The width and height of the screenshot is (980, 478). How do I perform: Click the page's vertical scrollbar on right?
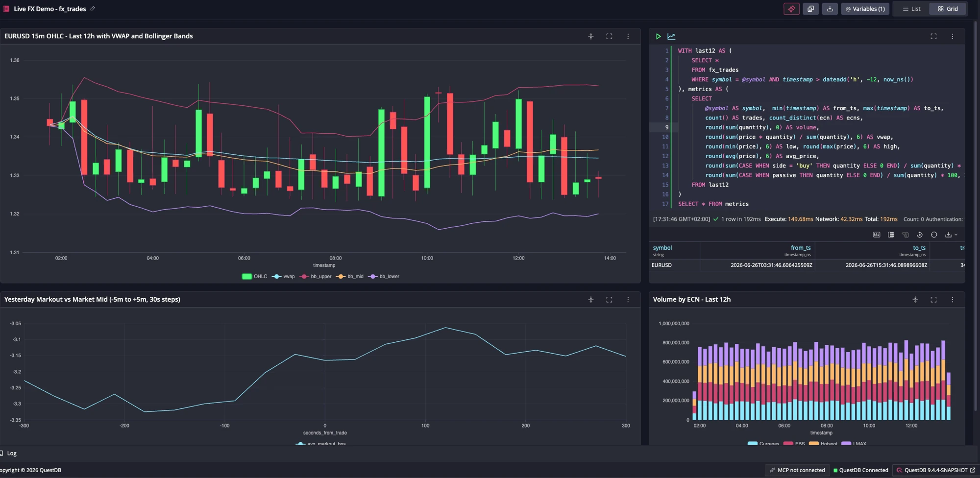(976, 215)
